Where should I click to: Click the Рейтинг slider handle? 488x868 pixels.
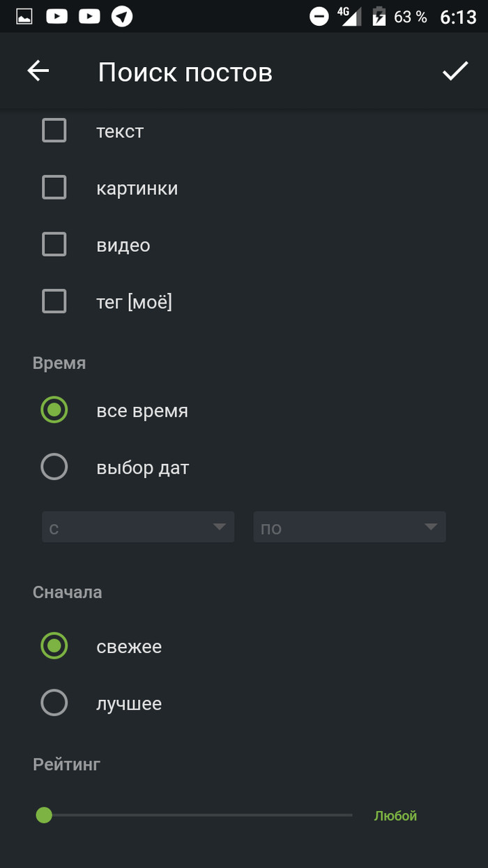tap(44, 815)
